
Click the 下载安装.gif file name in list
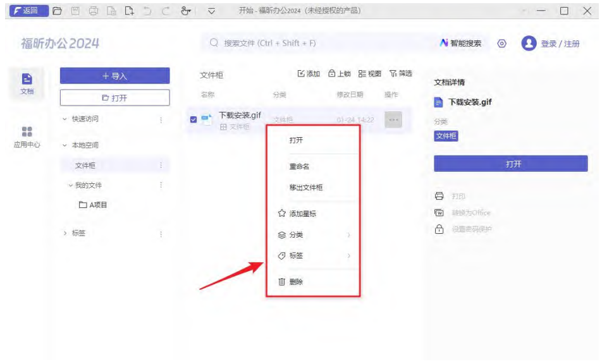coord(240,115)
